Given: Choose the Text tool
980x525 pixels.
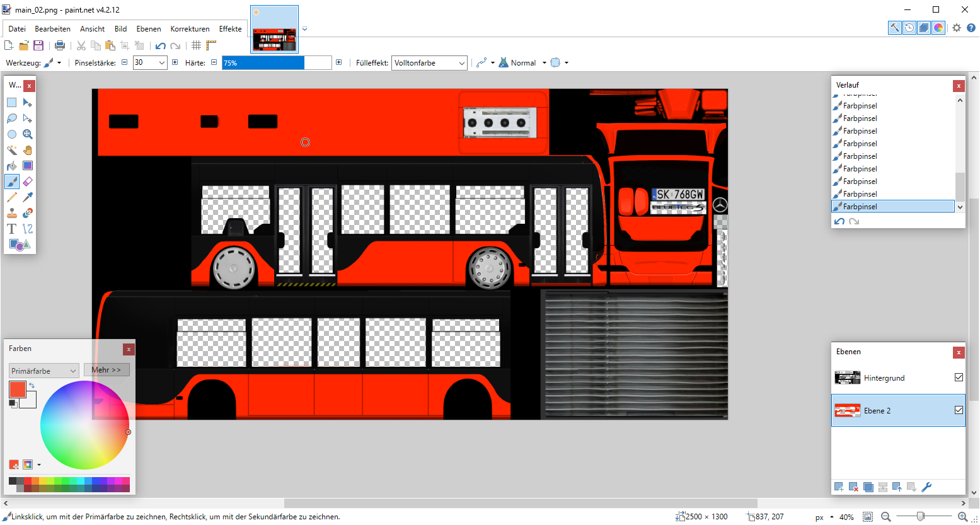Looking at the screenshot, I should tap(12, 229).
